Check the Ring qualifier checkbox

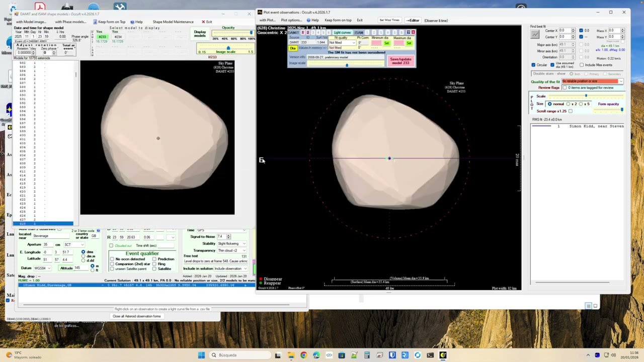[154, 264]
